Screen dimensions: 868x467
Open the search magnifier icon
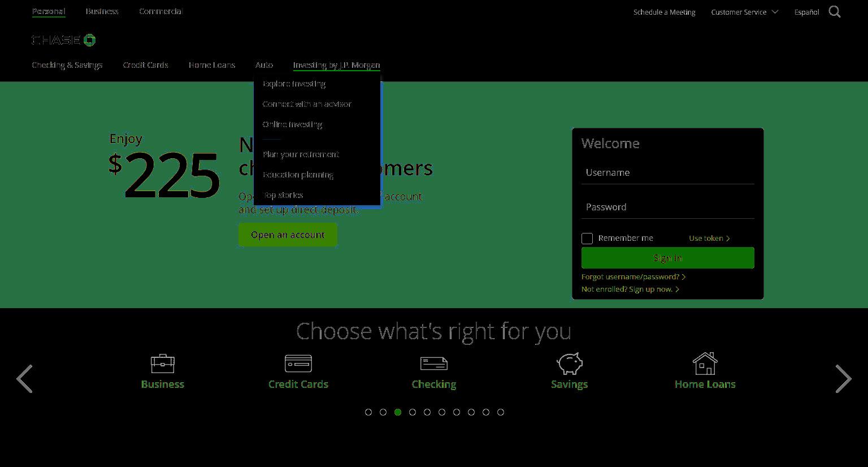[x=835, y=12]
